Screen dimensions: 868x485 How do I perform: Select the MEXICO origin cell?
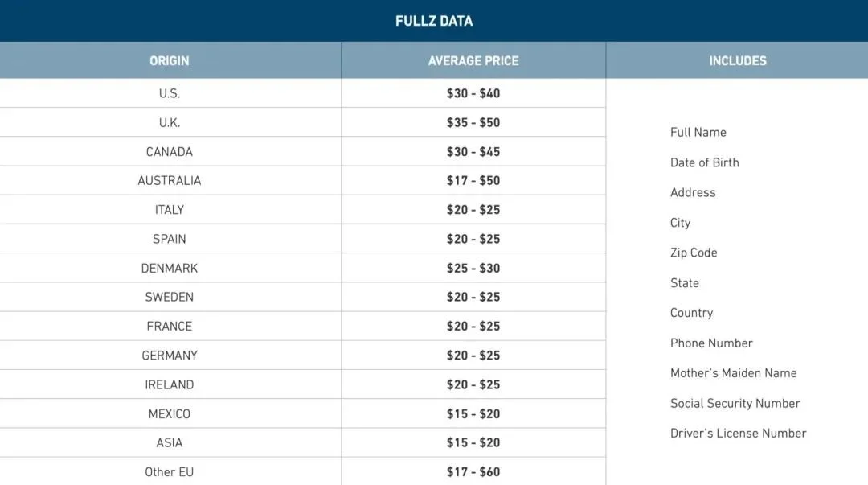[x=170, y=413]
